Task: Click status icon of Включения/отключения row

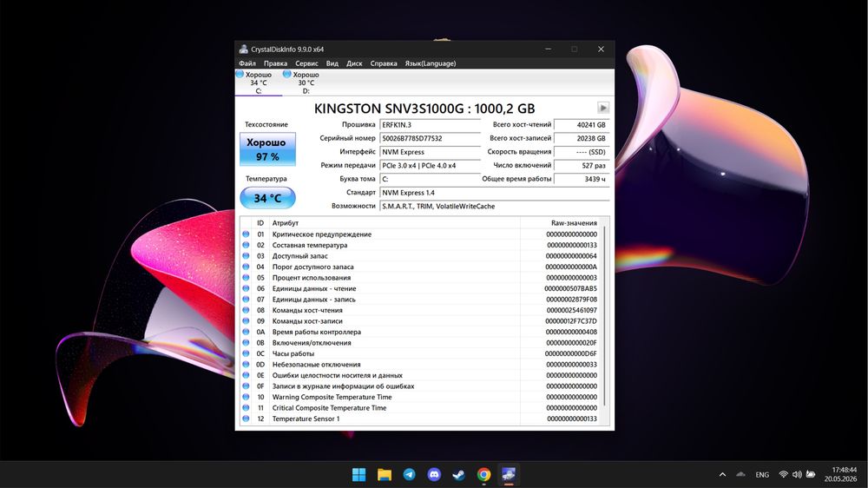Action: coord(246,343)
